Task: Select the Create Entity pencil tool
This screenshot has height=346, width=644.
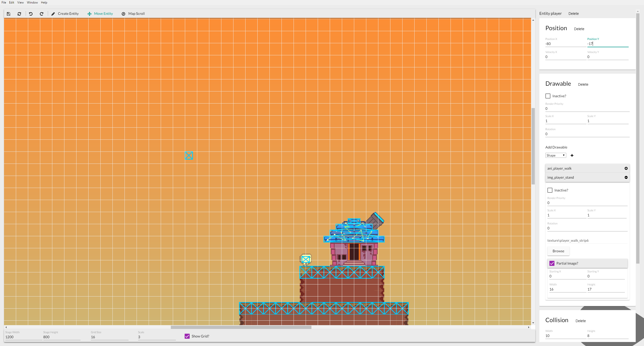Action: pos(65,14)
